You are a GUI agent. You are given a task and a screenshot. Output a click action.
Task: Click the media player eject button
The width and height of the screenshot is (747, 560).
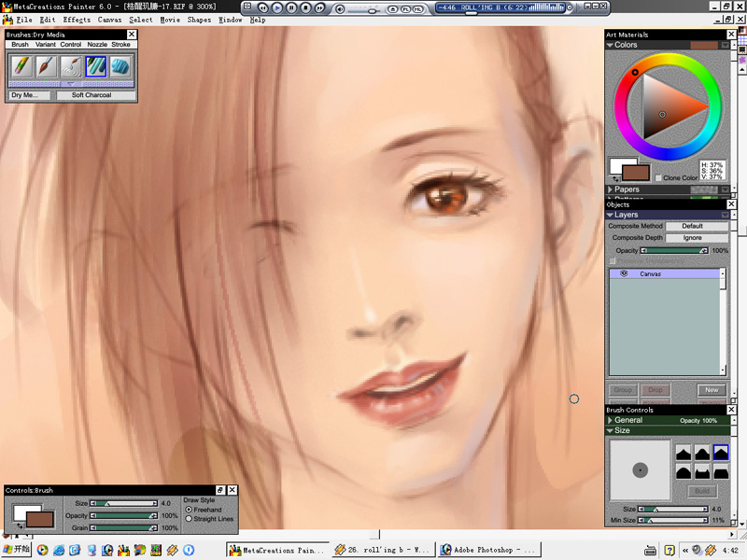393,8
